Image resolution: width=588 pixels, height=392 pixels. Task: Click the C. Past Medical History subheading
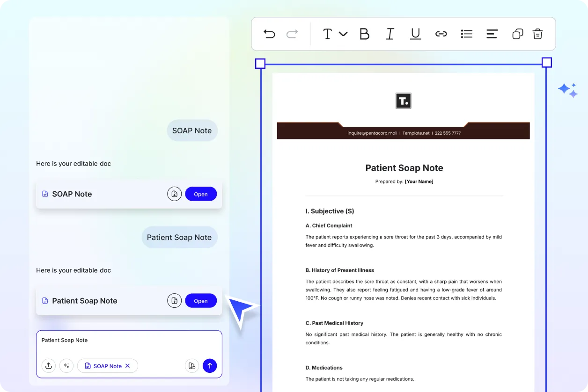(334, 323)
